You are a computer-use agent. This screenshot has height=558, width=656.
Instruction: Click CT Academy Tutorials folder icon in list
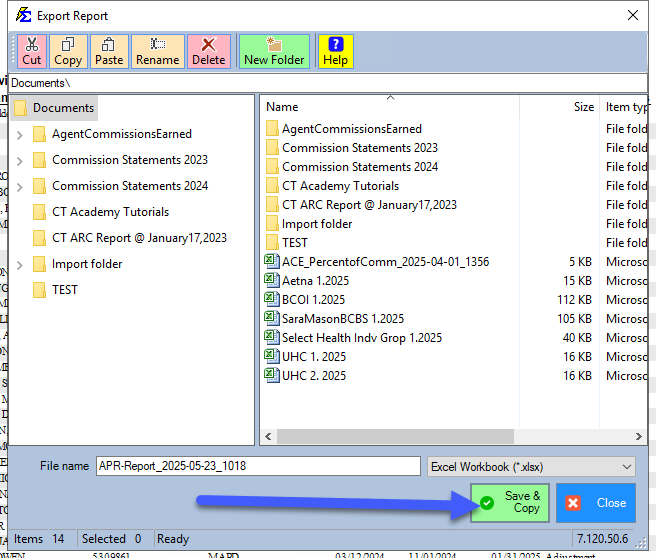[272, 185]
